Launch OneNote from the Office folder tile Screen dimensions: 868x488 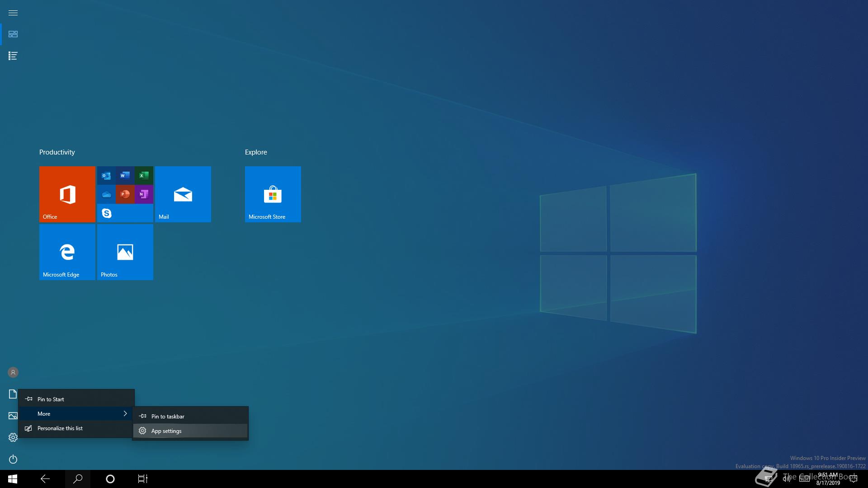coord(144,194)
